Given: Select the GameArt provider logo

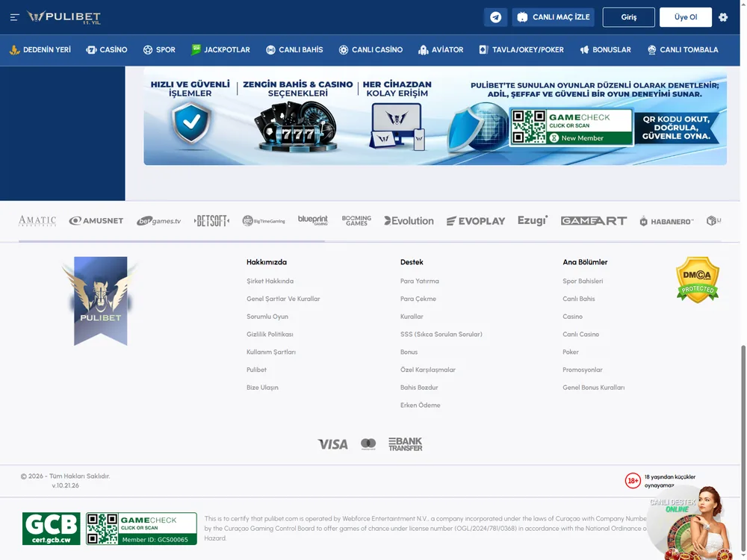Looking at the screenshot, I should tap(594, 221).
